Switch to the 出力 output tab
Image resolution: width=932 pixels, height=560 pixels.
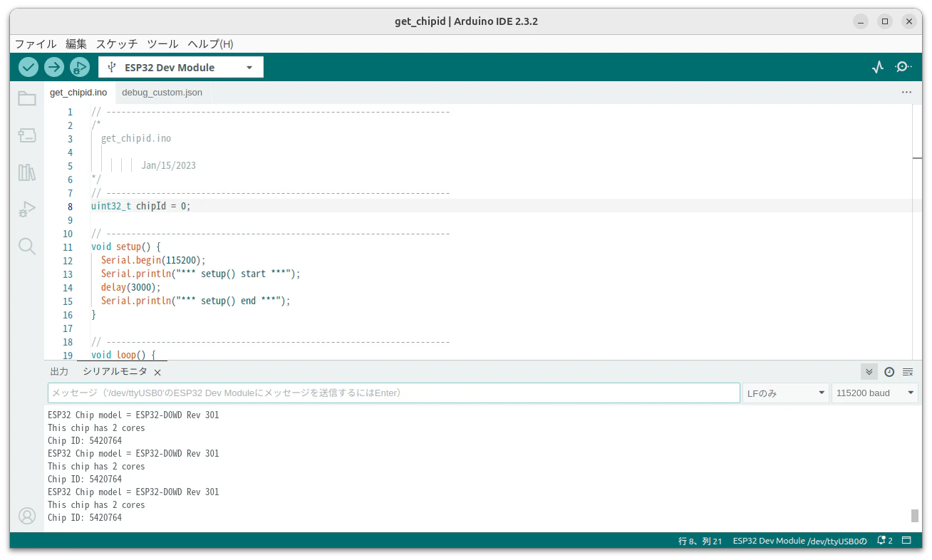point(59,372)
